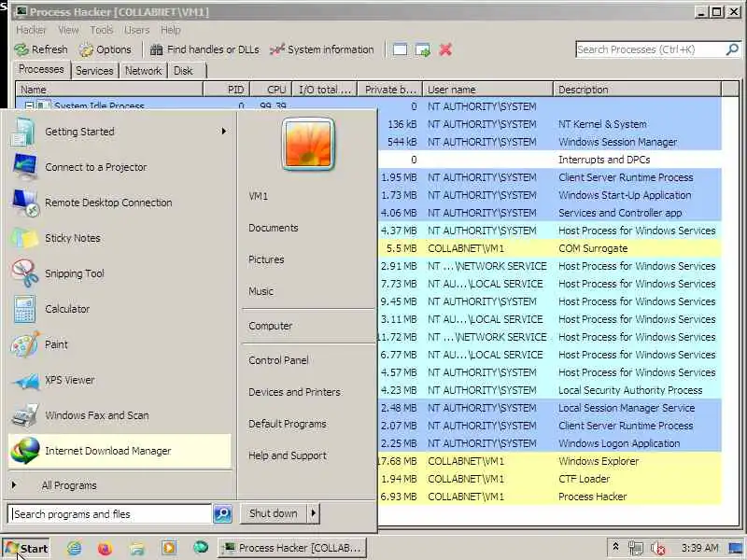Click the Shut down button
The image size is (747, 560).
pos(273,513)
